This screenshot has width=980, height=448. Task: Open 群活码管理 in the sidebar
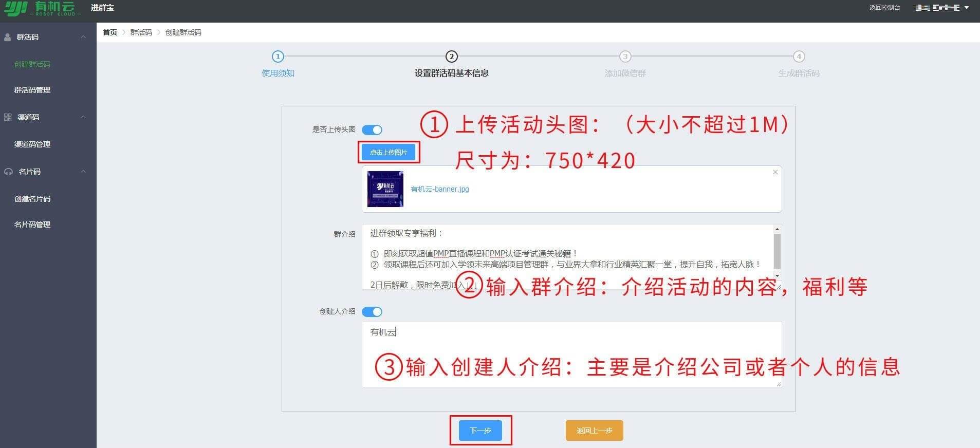pos(32,90)
